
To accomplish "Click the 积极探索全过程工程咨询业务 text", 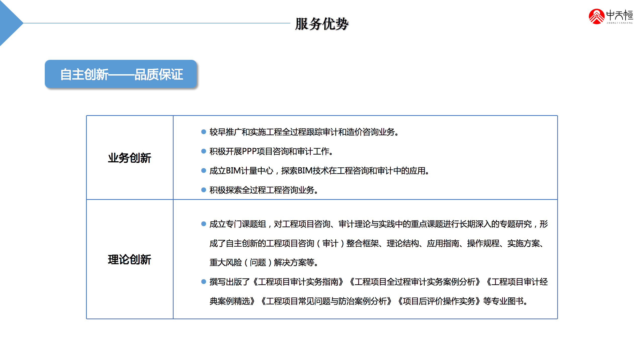I will (x=264, y=190).
